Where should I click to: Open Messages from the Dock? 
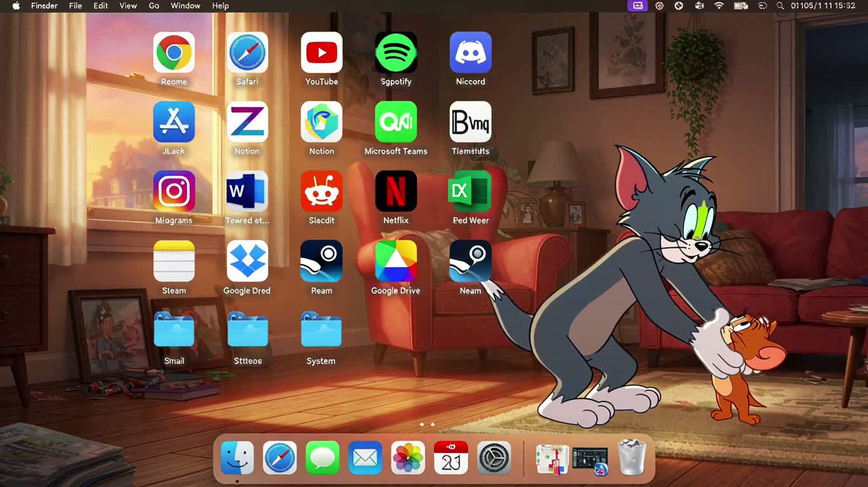(322, 457)
